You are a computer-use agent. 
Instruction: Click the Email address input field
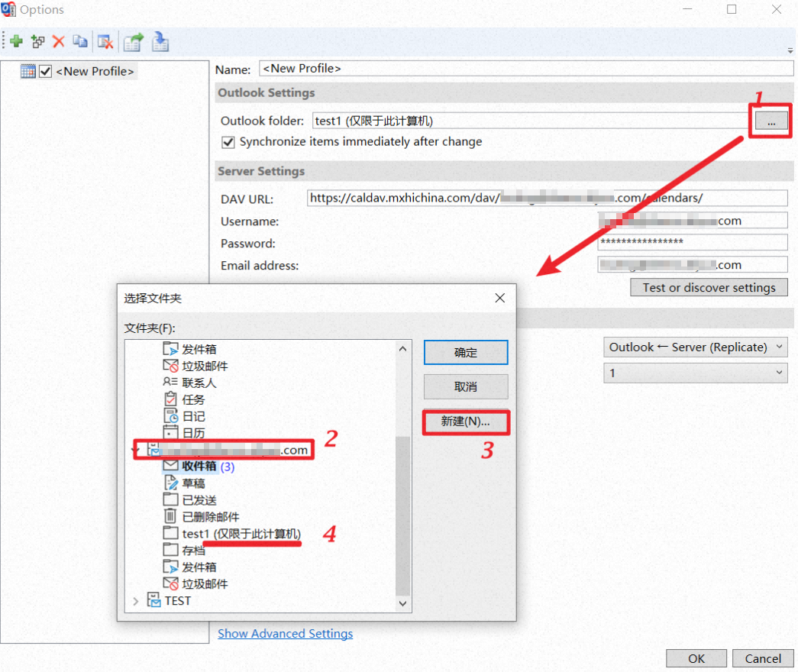(692, 265)
